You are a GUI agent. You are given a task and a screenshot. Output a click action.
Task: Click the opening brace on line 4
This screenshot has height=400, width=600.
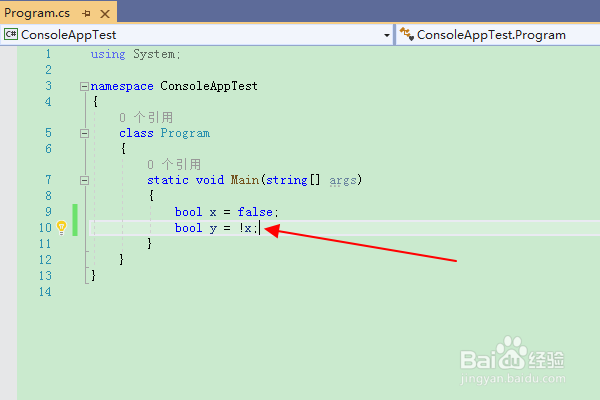pos(95,102)
